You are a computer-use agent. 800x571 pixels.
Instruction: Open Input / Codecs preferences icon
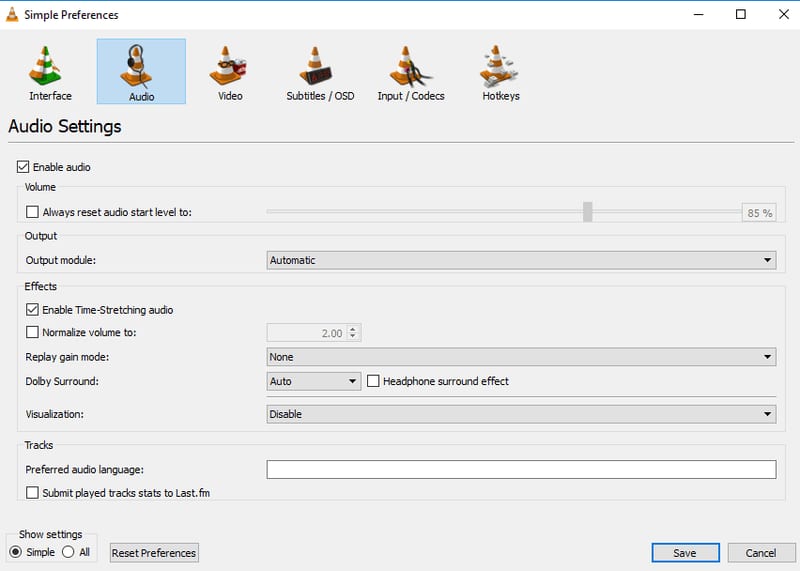(x=410, y=66)
